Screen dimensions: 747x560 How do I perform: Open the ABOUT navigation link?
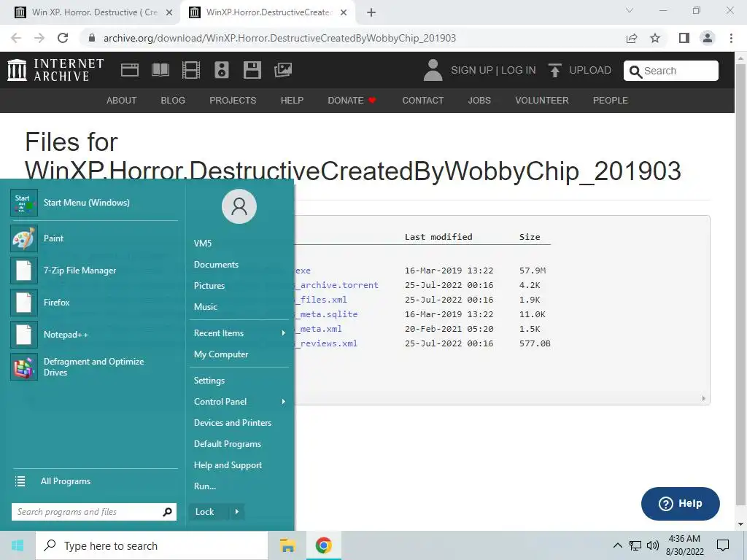[x=122, y=101]
